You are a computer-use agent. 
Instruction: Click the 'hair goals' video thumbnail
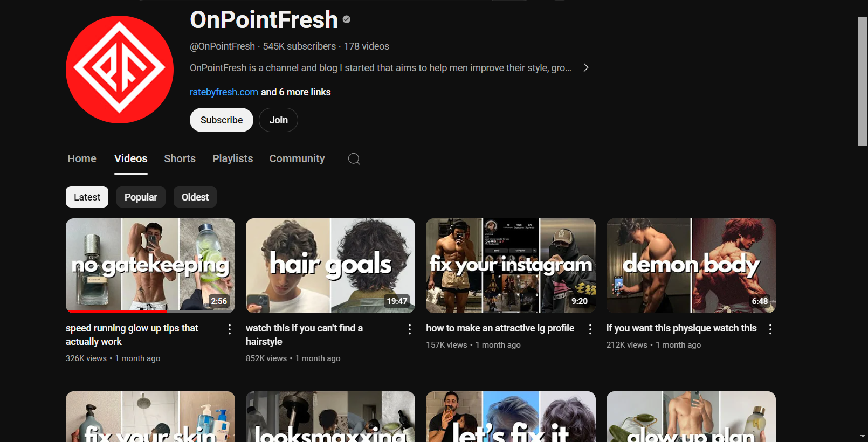tap(330, 266)
